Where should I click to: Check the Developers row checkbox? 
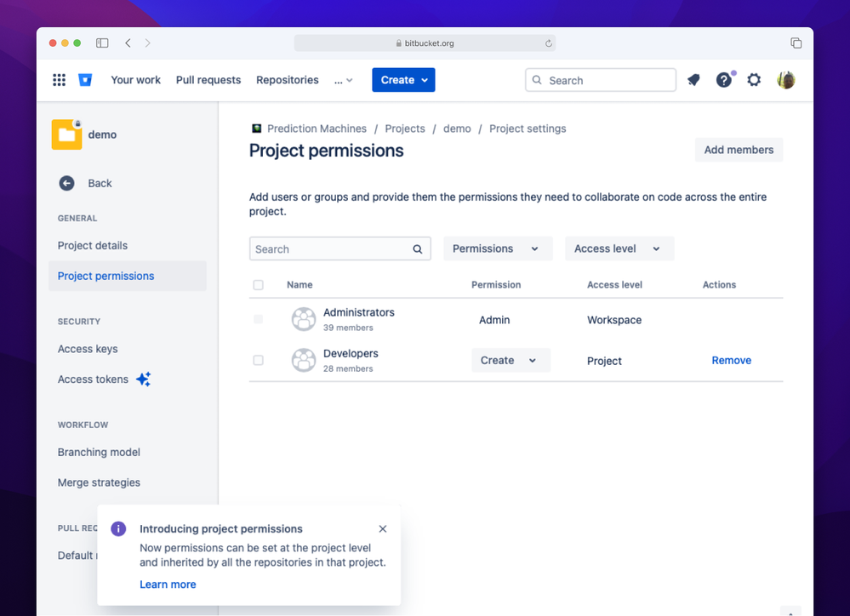point(258,360)
